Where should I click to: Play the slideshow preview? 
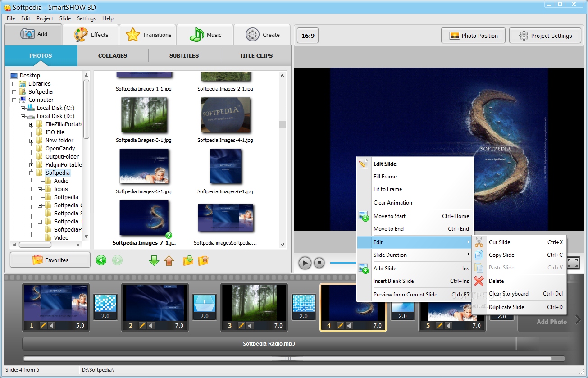coord(305,263)
